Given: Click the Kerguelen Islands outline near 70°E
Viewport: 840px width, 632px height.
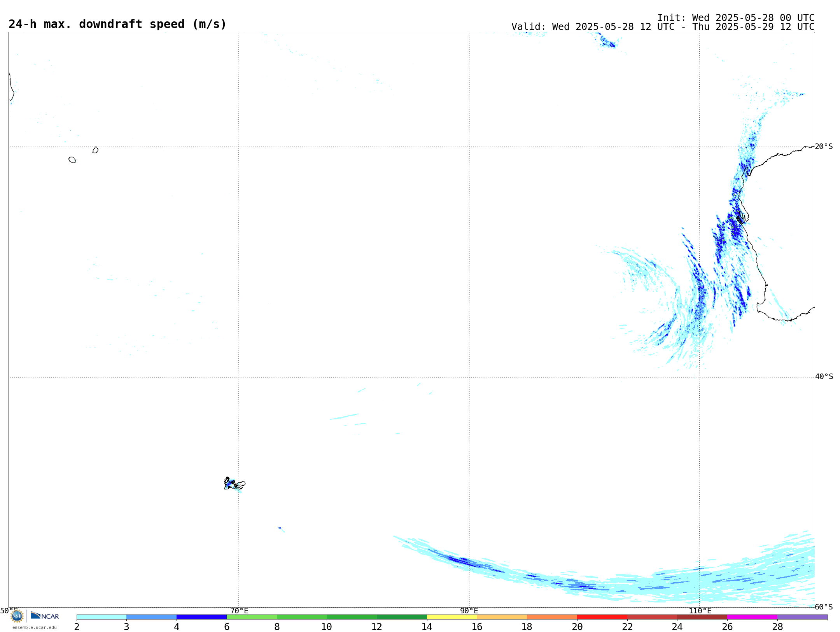Looking at the screenshot, I should click(x=234, y=484).
